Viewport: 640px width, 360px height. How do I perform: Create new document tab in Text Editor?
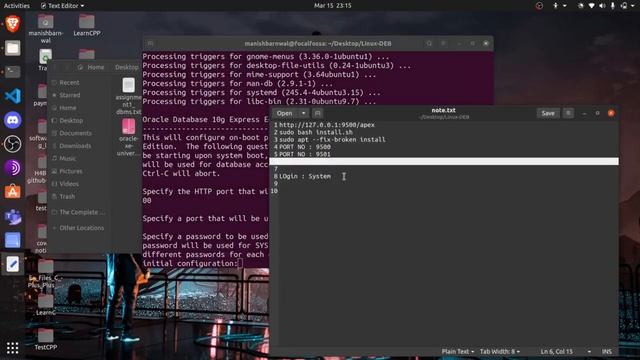click(318, 113)
